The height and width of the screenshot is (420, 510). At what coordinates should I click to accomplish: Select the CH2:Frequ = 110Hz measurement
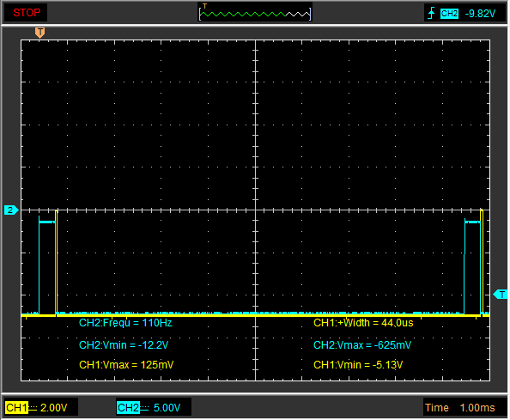(125, 323)
